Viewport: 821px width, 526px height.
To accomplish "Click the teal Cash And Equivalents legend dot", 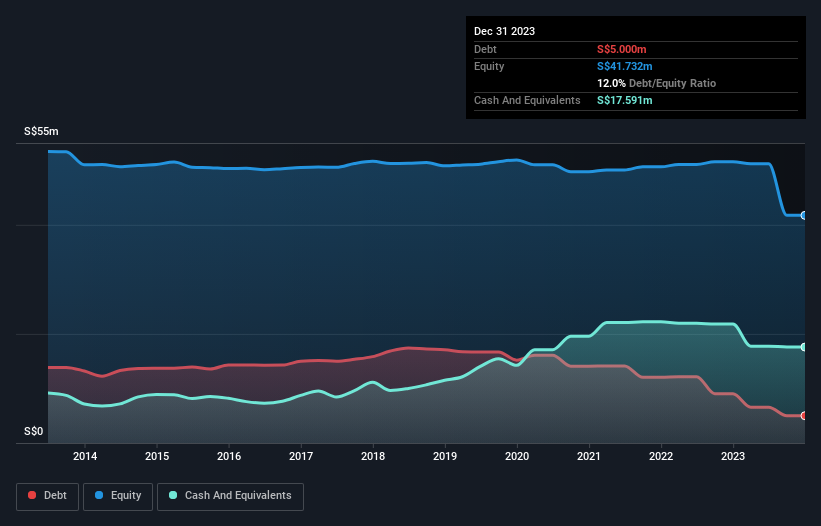I will (x=173, y=495).
